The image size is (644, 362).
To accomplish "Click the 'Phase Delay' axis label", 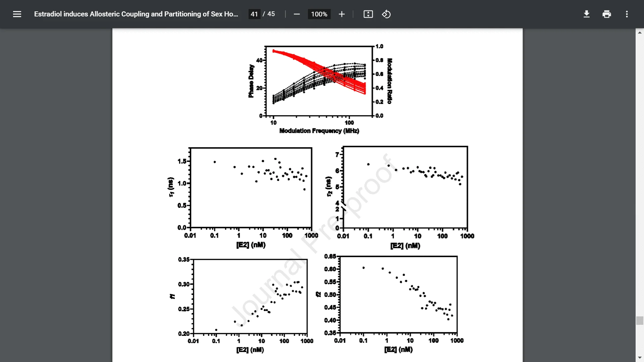I will pyautogui.click(x=251, y=81).
